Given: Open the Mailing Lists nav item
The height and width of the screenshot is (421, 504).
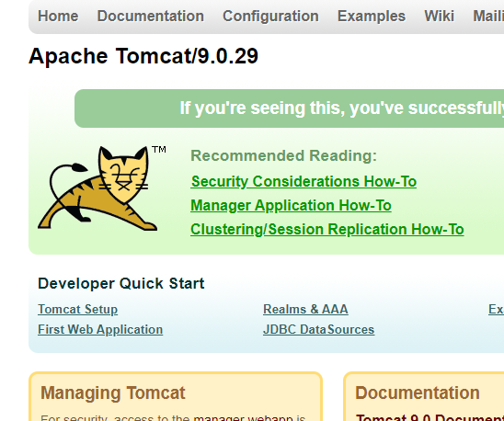Looking at the screenshot, I should (488, 16).
